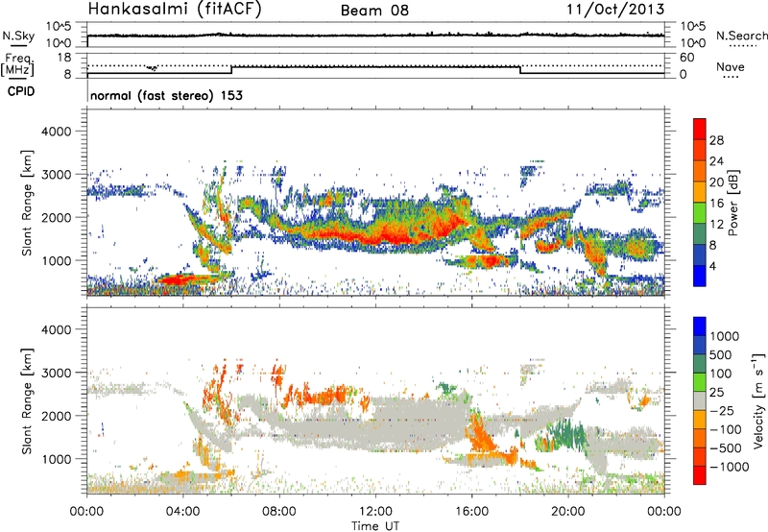Click the date '11/Oct/2013'
The height and width of the screenshot is (532, 768).
pyautogui.click(x=615, y=10)
